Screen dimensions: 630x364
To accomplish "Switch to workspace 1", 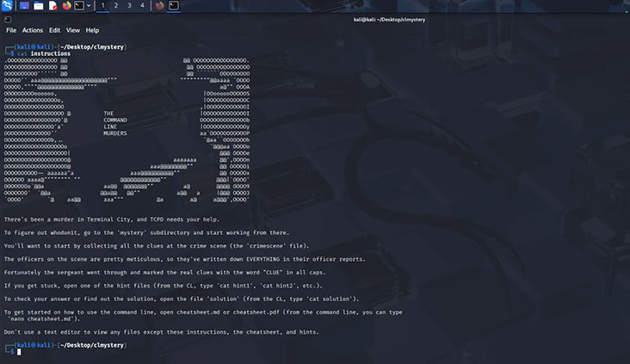I will click(x=103, y=6).
